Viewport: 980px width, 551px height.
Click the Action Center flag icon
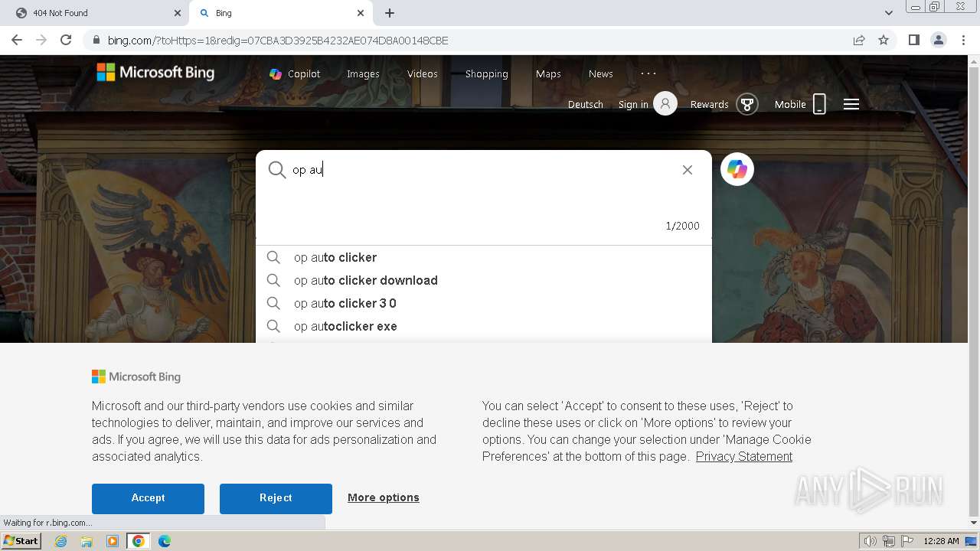(907, 541)
